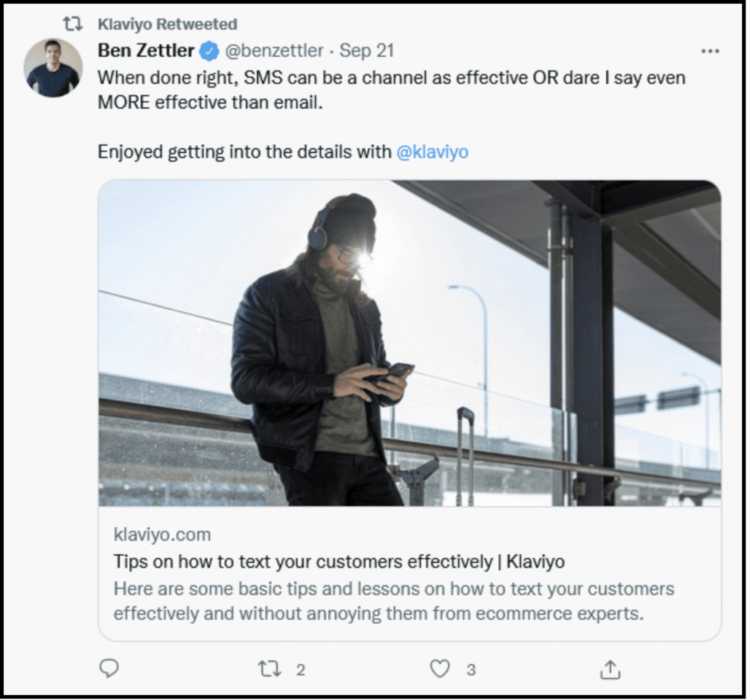Image resolution: width=747 pixels, height=700 pixels.
Task: Open the three-dot more options menu
Action: click(709, 51)
